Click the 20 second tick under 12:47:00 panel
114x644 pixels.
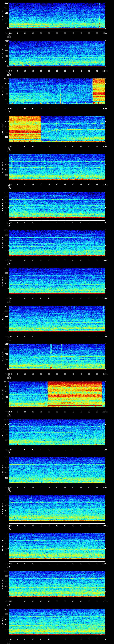pyautogui.click(x=41, y=147)
